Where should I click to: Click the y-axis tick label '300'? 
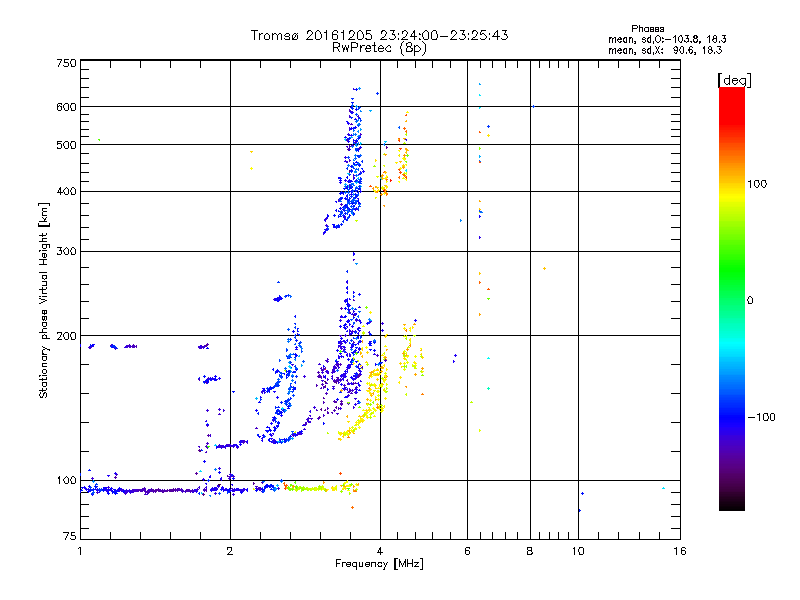pos(66,252)
